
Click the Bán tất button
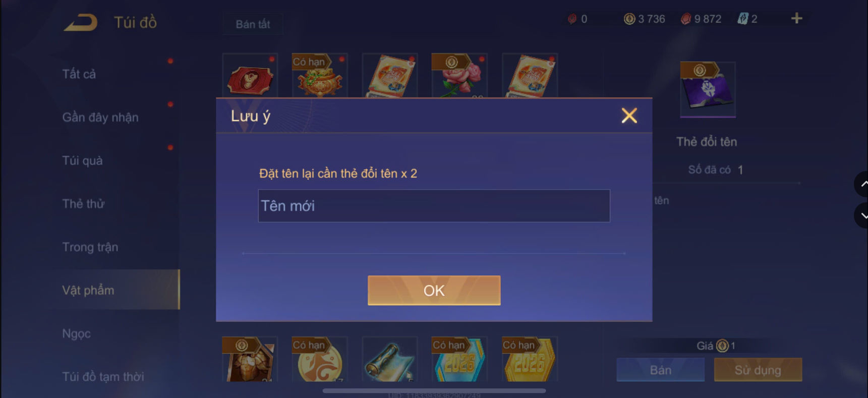click(253, 24)
